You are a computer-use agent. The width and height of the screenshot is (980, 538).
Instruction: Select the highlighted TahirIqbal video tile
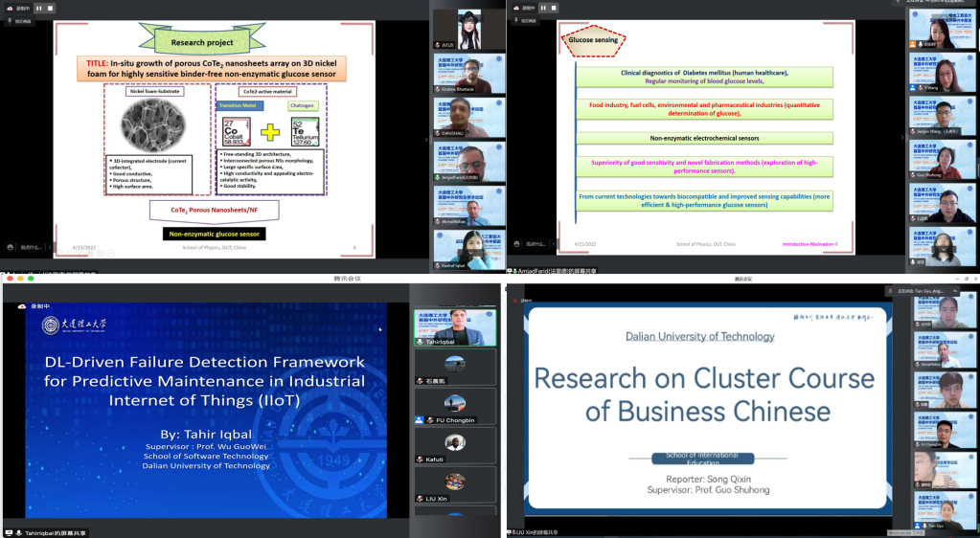click(x=455, y=328)
